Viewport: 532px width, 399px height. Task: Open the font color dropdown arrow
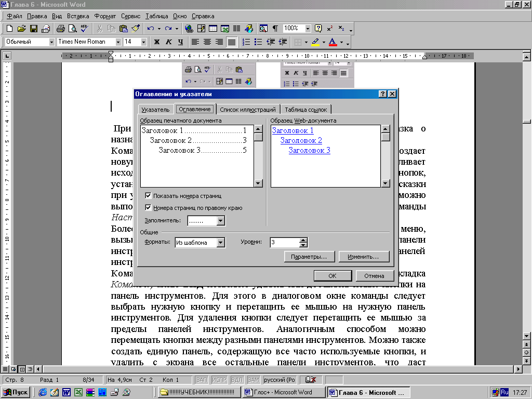[x=342, y=42]
